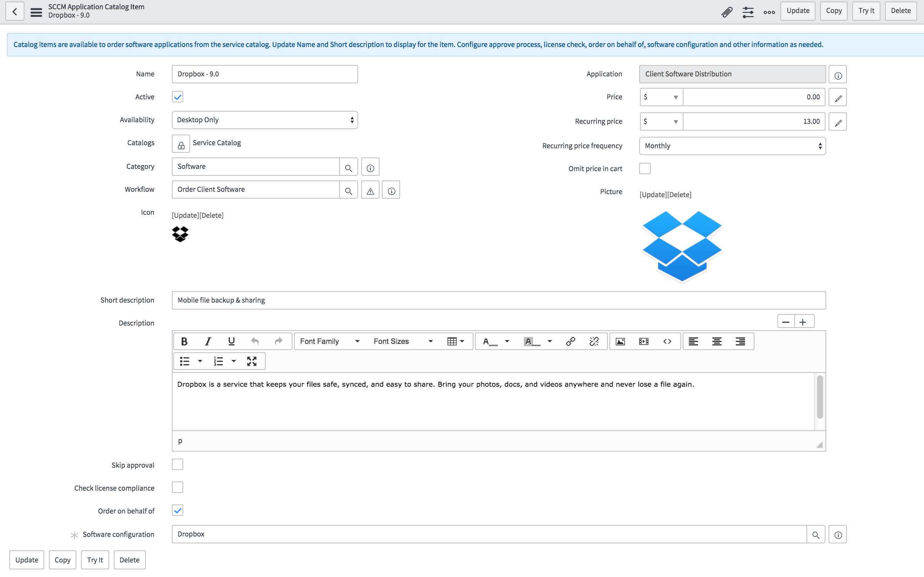Click the Description editor vertical scrollbar
Screen dimensions: 924x577
point(820,397)
